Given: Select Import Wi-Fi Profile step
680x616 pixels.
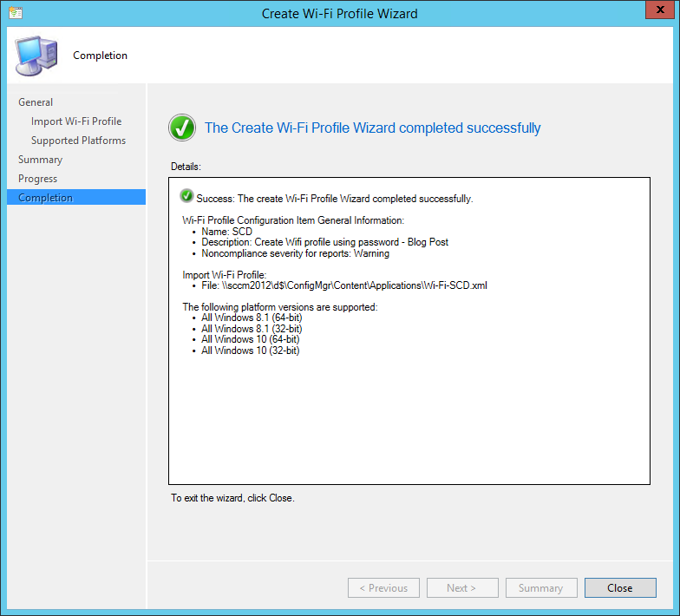Looking at the screenshot, I should pos(76,121).
